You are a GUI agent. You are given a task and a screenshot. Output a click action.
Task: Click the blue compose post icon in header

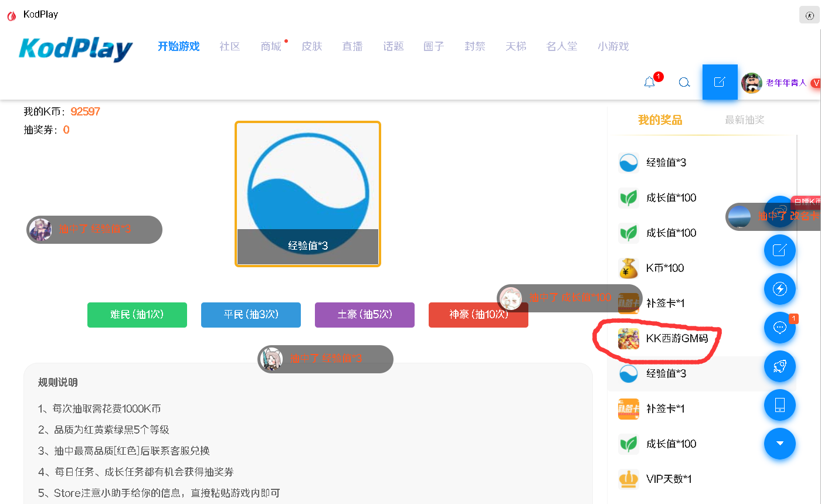pyautogui.click(x=720, y=82)
